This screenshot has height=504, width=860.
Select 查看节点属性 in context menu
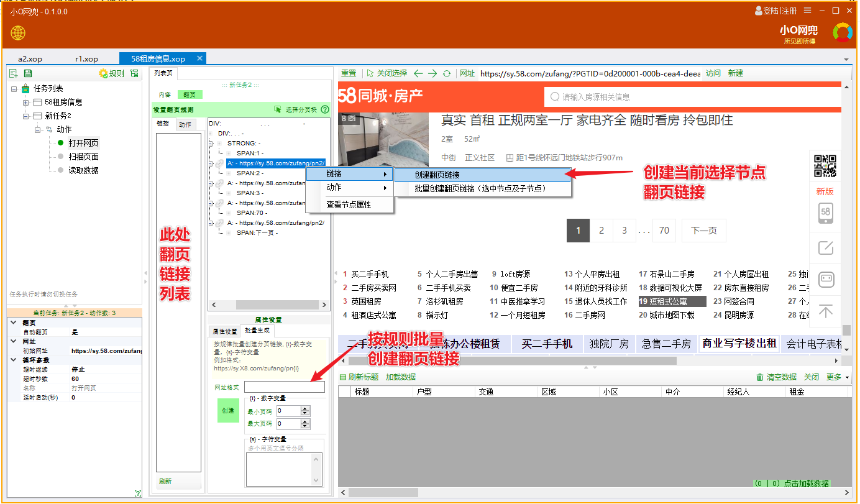click(350, 204)
